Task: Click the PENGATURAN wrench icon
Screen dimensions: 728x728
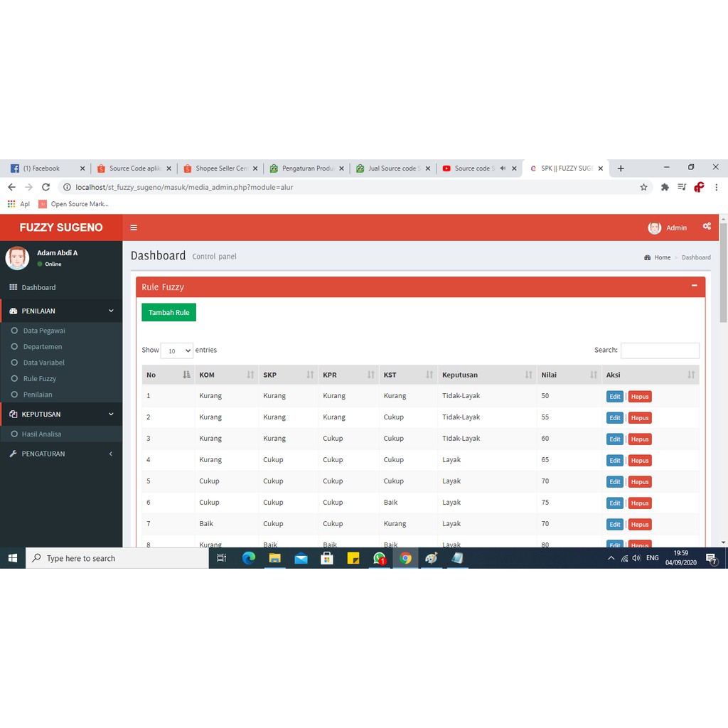Action: (13, 453)
